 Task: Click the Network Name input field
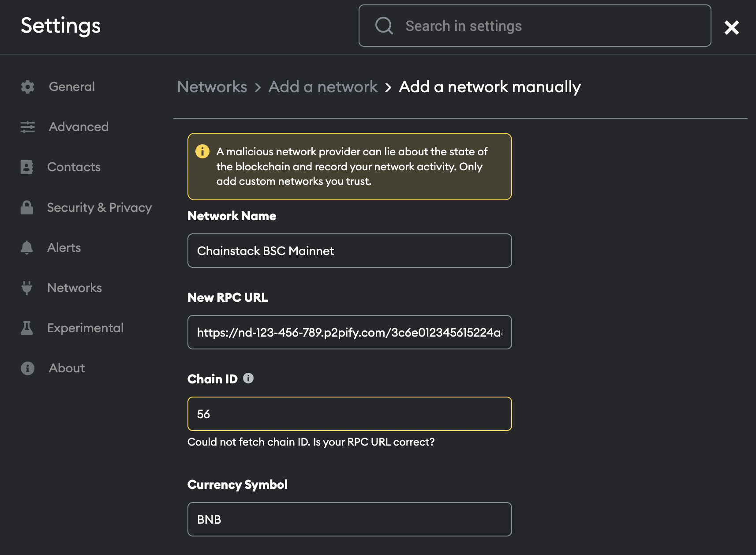pos(350,251)
